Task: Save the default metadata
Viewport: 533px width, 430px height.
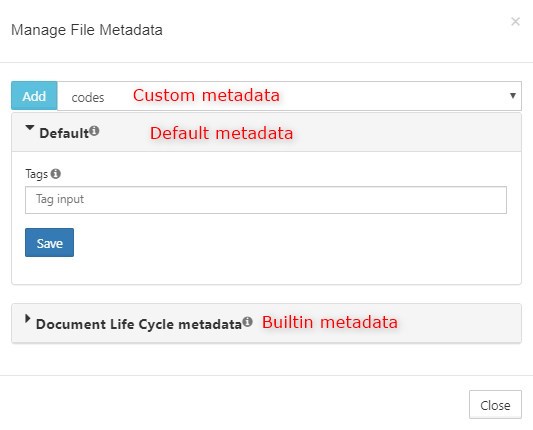Action: pos(49,242)
